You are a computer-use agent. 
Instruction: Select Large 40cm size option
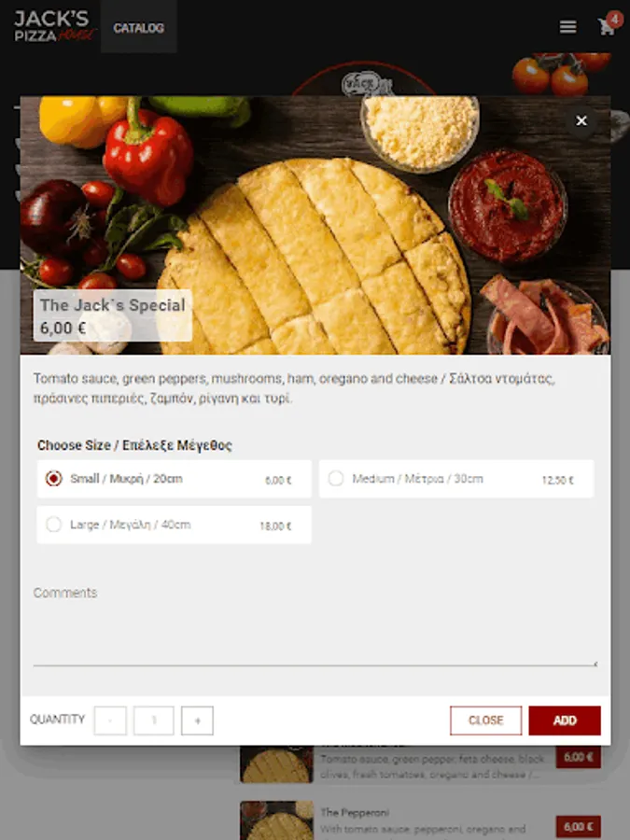pyautogui.click(x=175, y=525)
